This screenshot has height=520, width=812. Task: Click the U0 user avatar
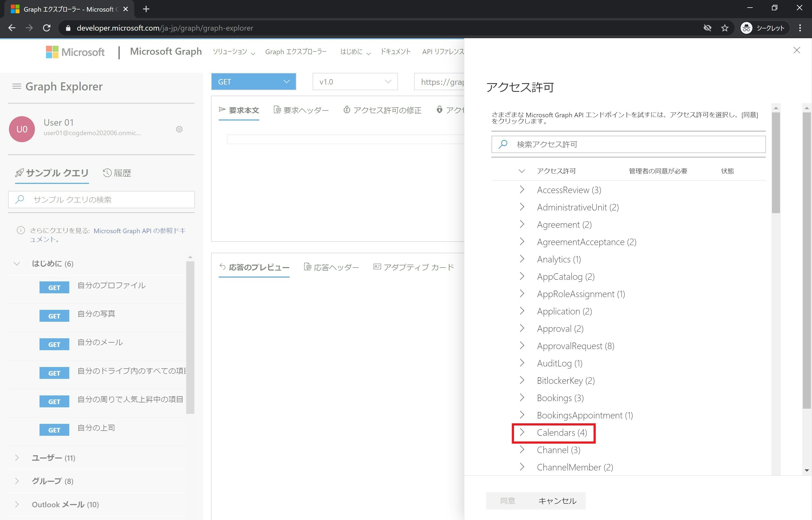pos(22,129)
